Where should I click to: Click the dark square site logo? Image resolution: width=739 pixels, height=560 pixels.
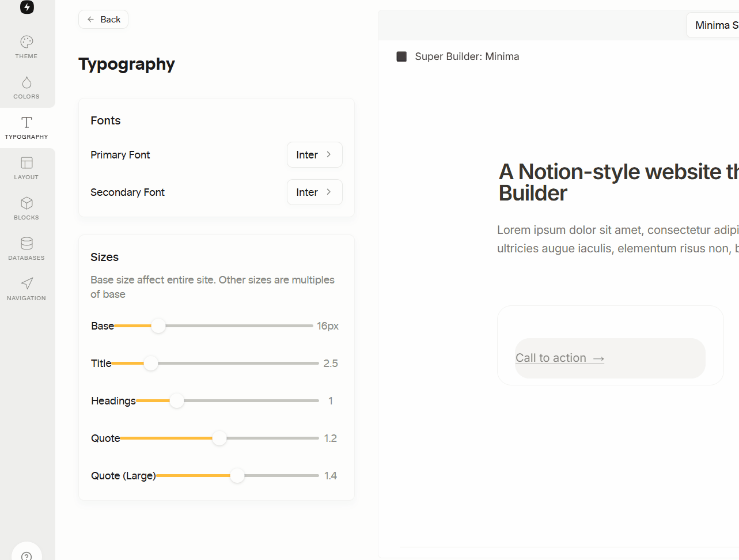[x=401, y=56]
